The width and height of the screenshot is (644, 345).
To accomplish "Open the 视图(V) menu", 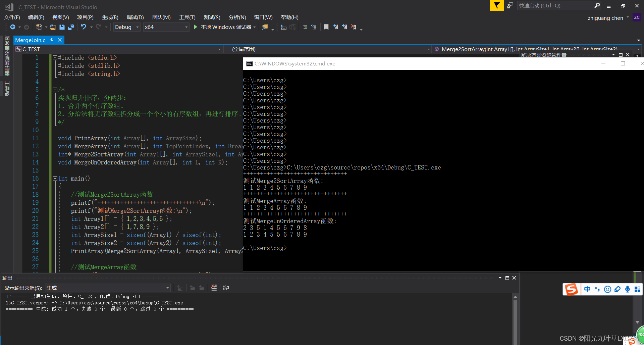I will 61,17.
